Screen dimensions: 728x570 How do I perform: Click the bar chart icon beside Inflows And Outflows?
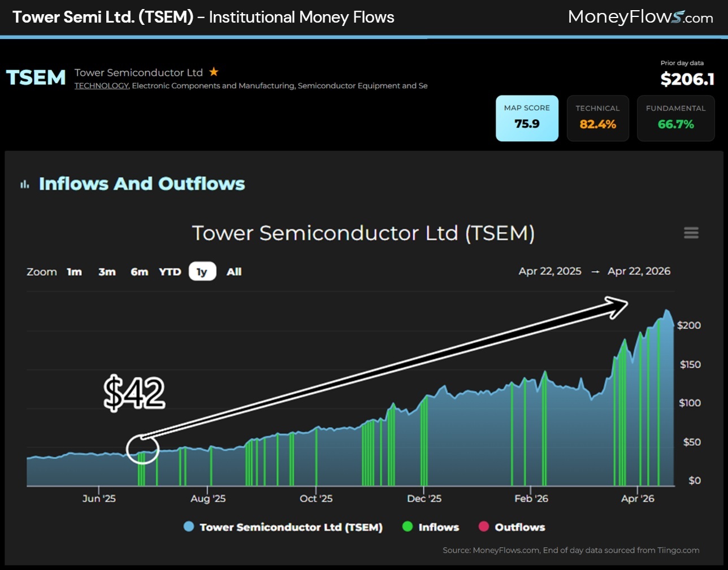[x=24, y=184]
